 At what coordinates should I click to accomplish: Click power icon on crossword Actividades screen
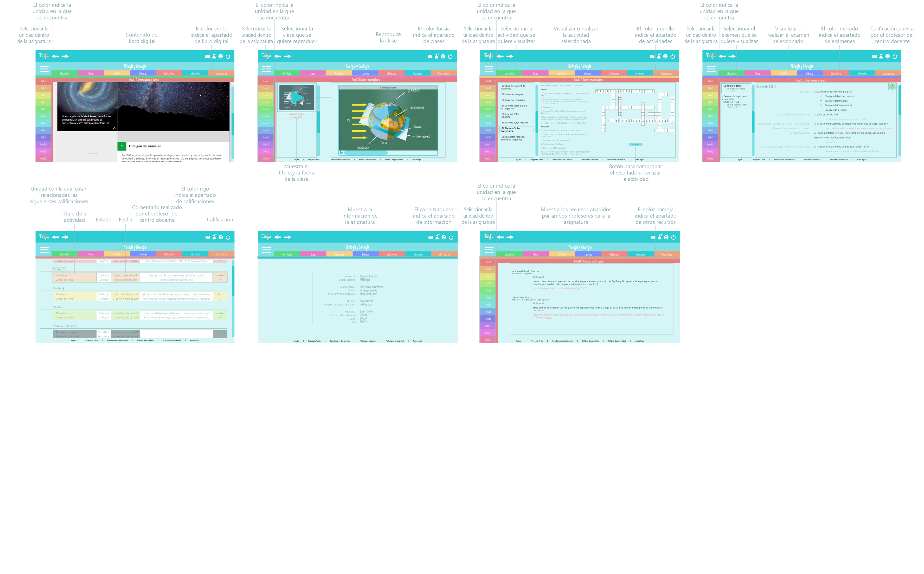(x=673, y=56)
